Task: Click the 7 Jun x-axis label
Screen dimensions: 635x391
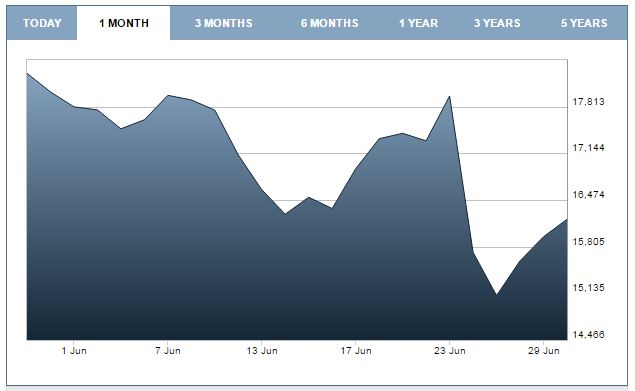Action: [168, 350]
